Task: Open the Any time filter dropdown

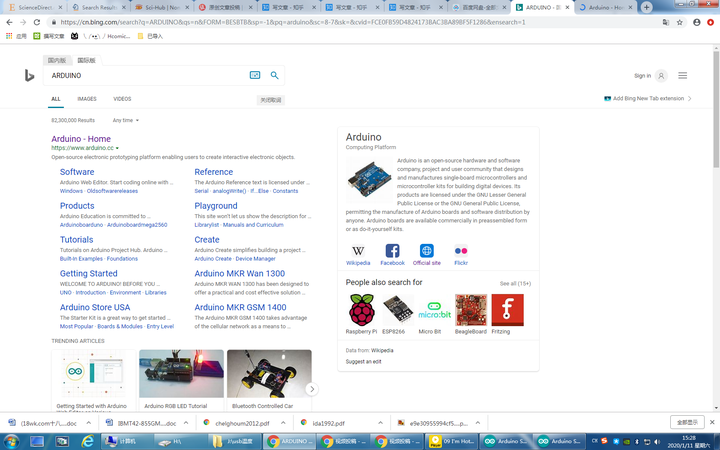Action: click(x=125, y=120)
